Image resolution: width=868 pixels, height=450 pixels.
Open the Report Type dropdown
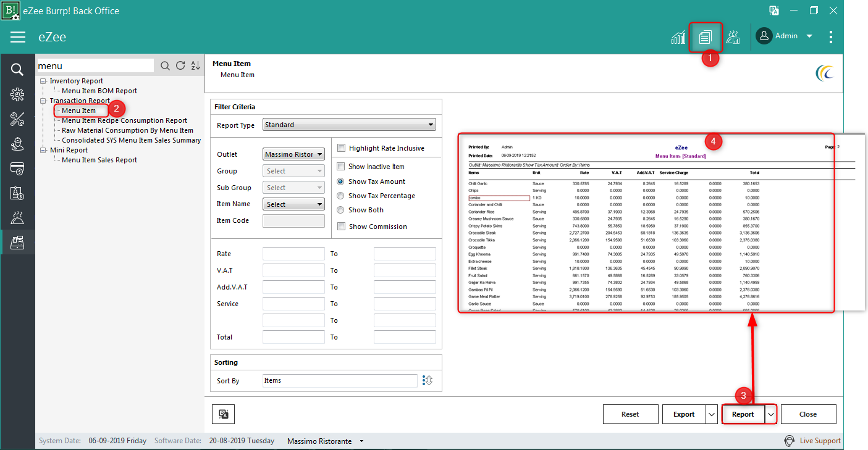click(349, 125)
